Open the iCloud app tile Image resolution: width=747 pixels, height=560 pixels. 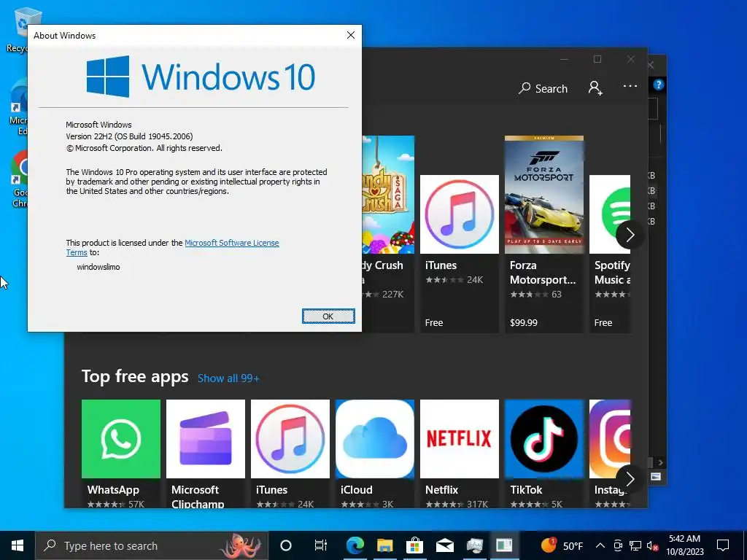375,454
